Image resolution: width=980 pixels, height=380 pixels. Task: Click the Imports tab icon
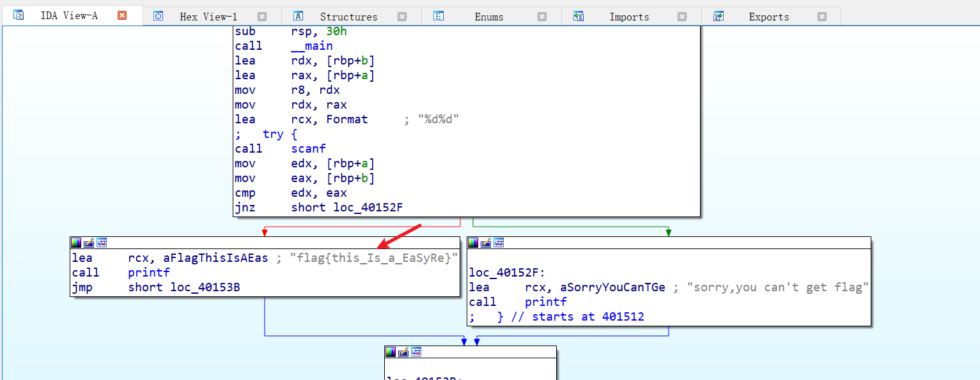coord(579,16)
